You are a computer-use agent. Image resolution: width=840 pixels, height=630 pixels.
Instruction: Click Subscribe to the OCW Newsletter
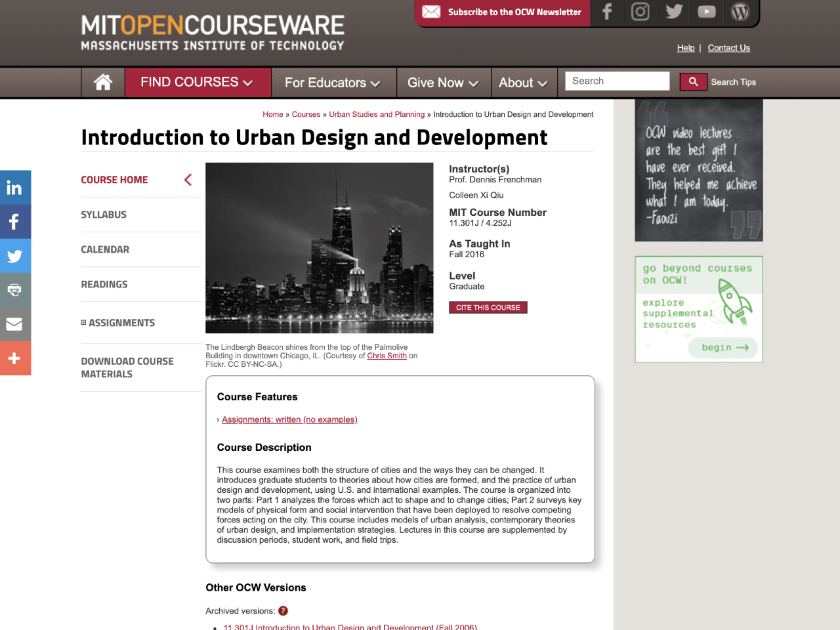[514, 12]
